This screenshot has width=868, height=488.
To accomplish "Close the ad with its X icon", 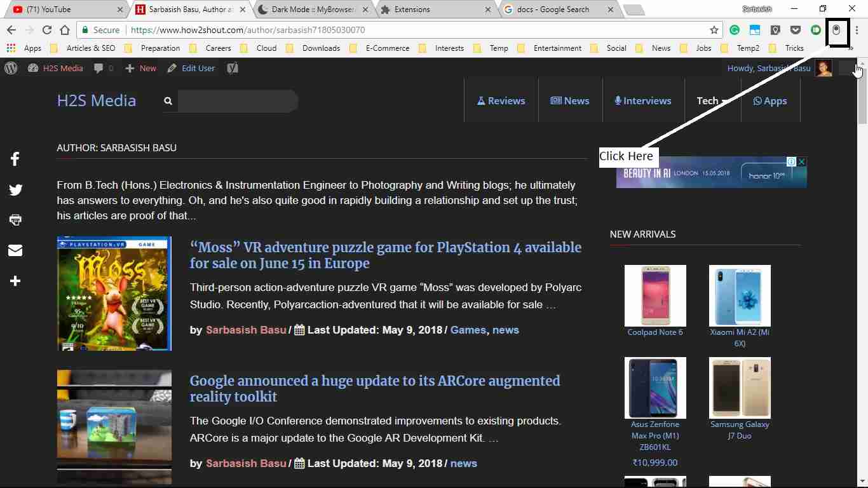I will 802,162.
